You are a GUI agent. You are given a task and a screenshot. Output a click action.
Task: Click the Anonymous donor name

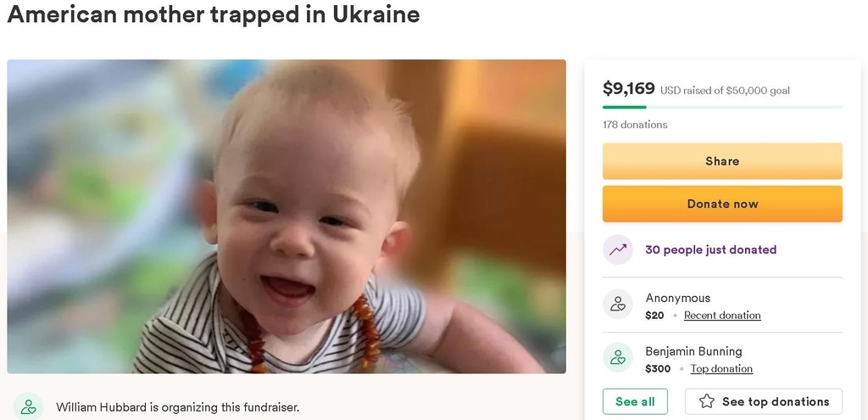(x=677, y=298)
